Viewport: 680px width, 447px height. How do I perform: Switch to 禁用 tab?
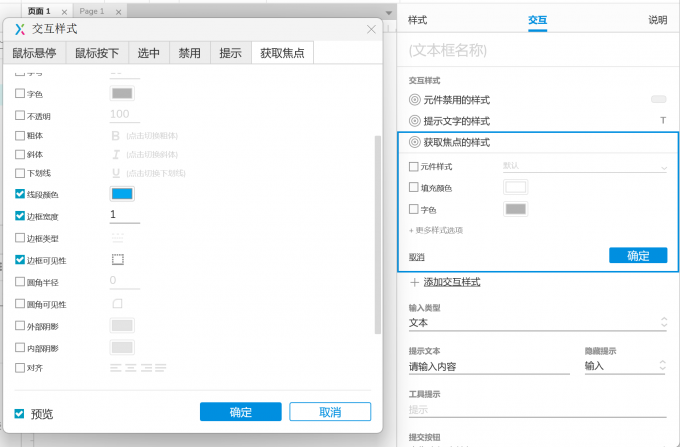(x=190, y=53)
